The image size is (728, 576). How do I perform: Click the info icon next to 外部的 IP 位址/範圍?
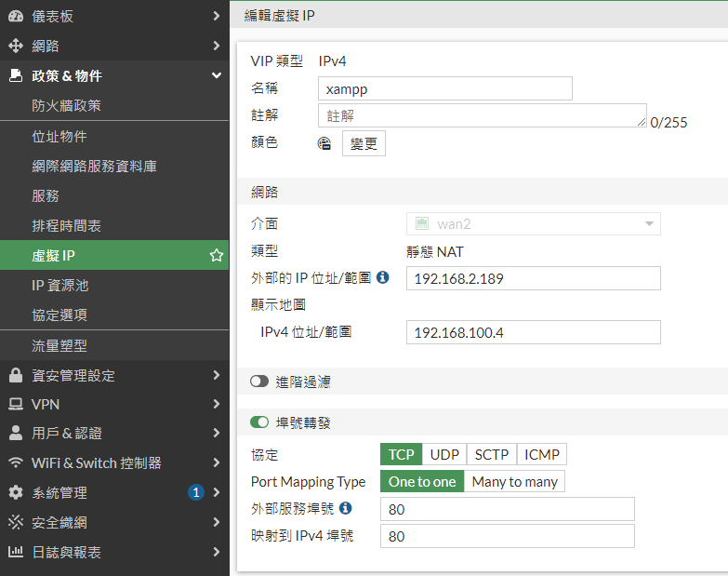[382, 277]
